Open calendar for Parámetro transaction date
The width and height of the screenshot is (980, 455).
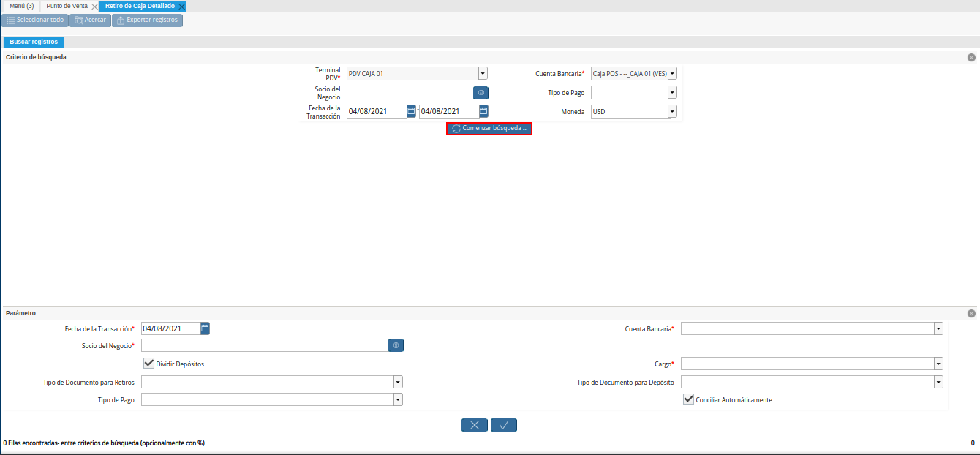(x=205, y=328)
